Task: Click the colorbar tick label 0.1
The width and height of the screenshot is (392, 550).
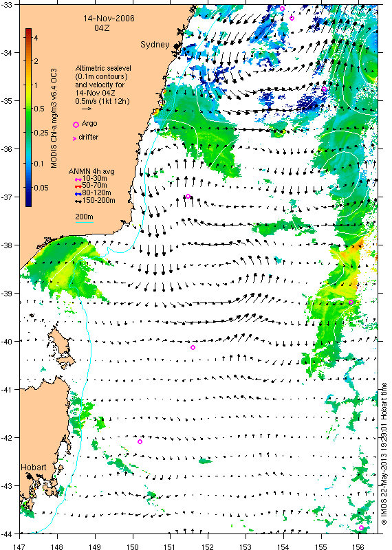Action: 39,164
